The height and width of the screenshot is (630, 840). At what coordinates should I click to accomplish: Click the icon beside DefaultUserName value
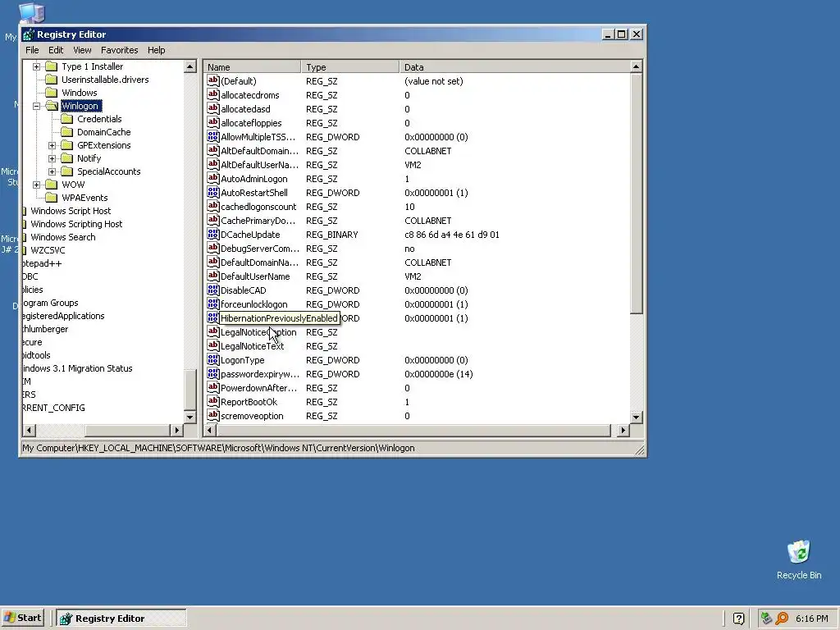tap(212, 276)
